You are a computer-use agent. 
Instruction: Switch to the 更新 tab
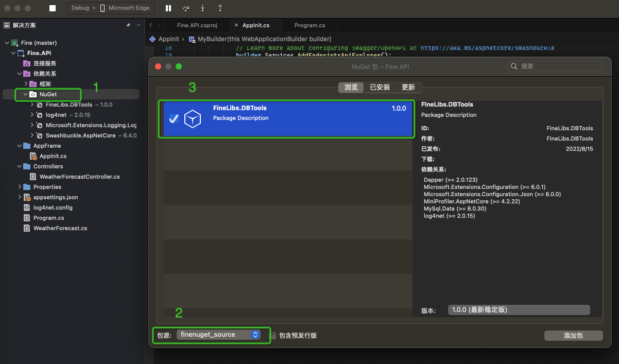click(x=408, y=88)
